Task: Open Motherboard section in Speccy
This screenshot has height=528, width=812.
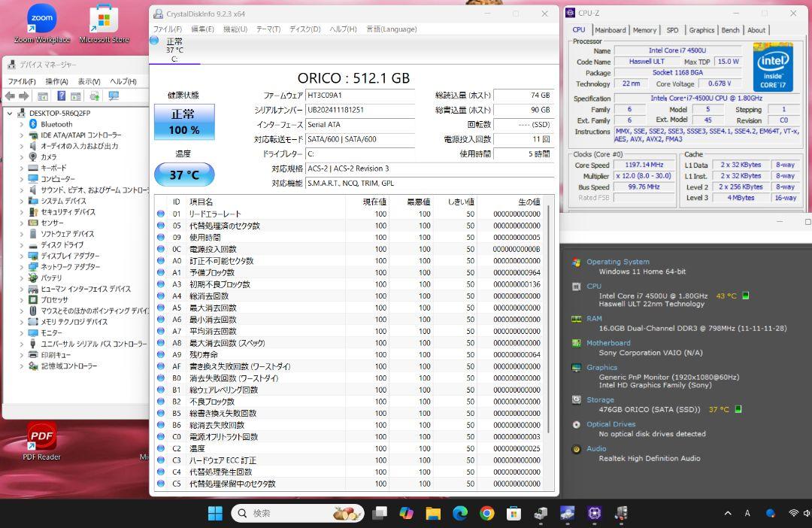Action: [608, 343]
